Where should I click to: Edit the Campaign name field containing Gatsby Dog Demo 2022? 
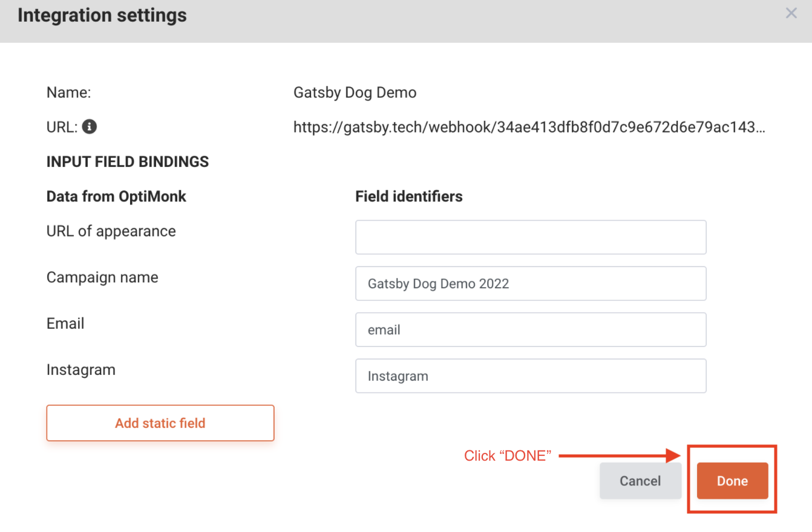pyautogui.click(x=531, y=284)
